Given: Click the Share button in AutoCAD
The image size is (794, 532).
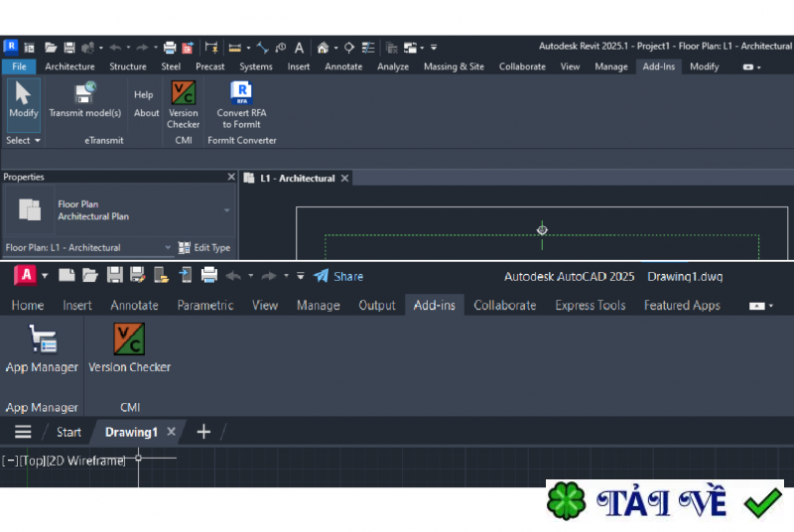Looking at the screenshot, I should pyautogui.click(x=338, y=276).
